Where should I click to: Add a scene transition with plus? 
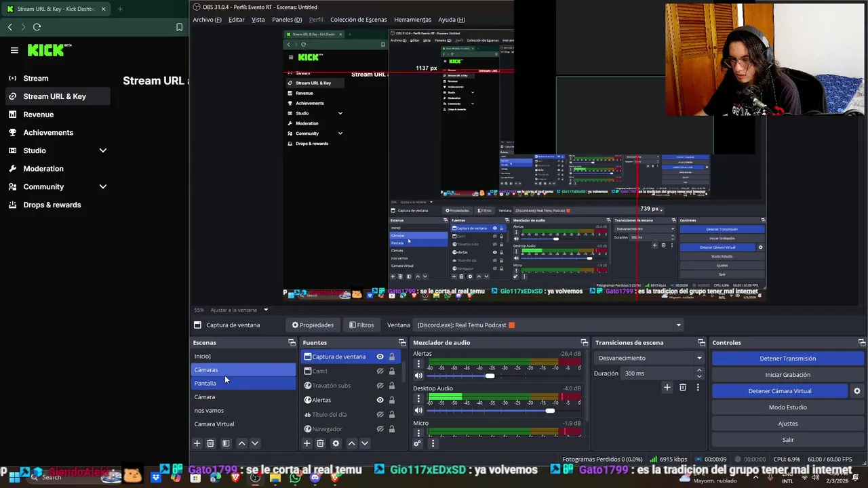pyautogui.click(x=667, y=387)
